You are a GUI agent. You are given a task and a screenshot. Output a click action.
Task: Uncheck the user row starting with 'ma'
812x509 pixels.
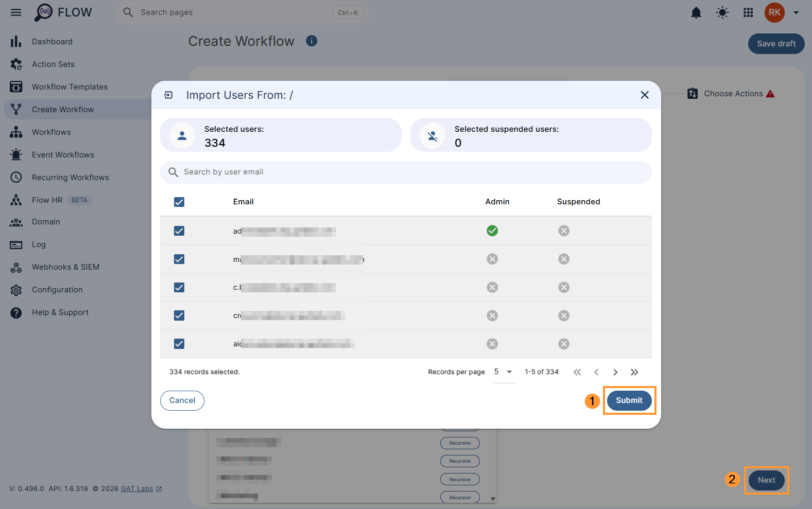pyautogui.click(x=179, y=259)
